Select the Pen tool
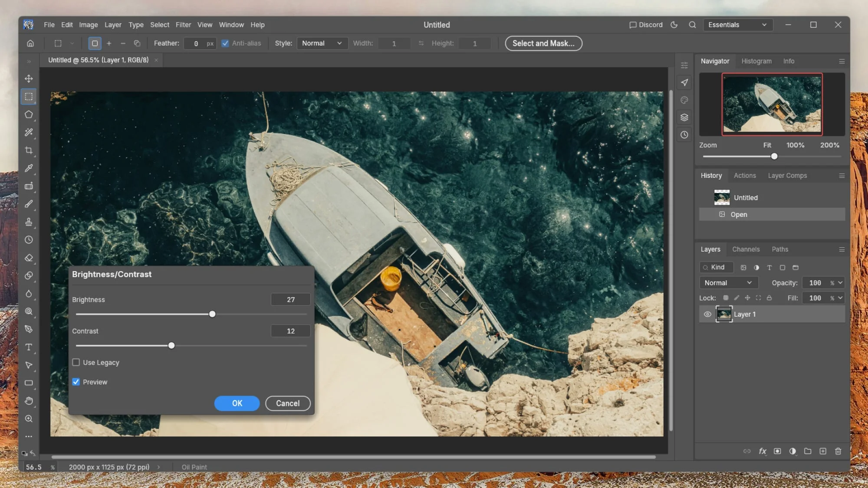 pos(29,329)
